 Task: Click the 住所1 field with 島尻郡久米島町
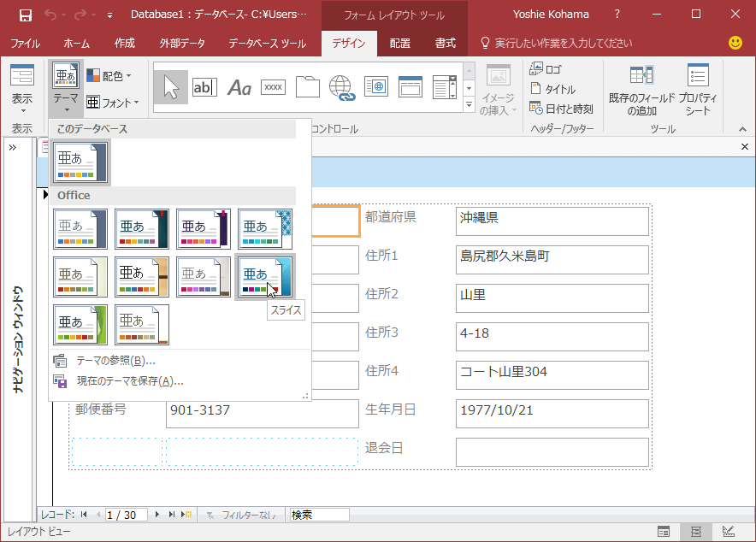(552, 260)
